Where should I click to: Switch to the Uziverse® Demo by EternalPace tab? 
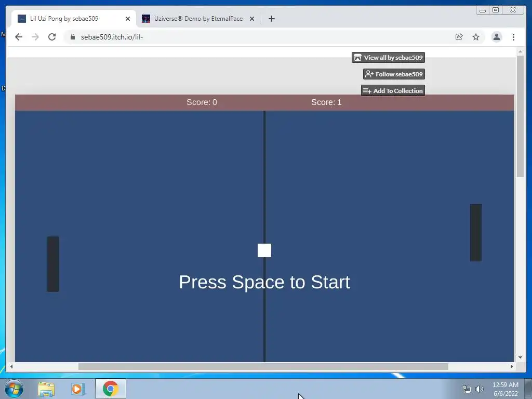click(x=198, y=19)
